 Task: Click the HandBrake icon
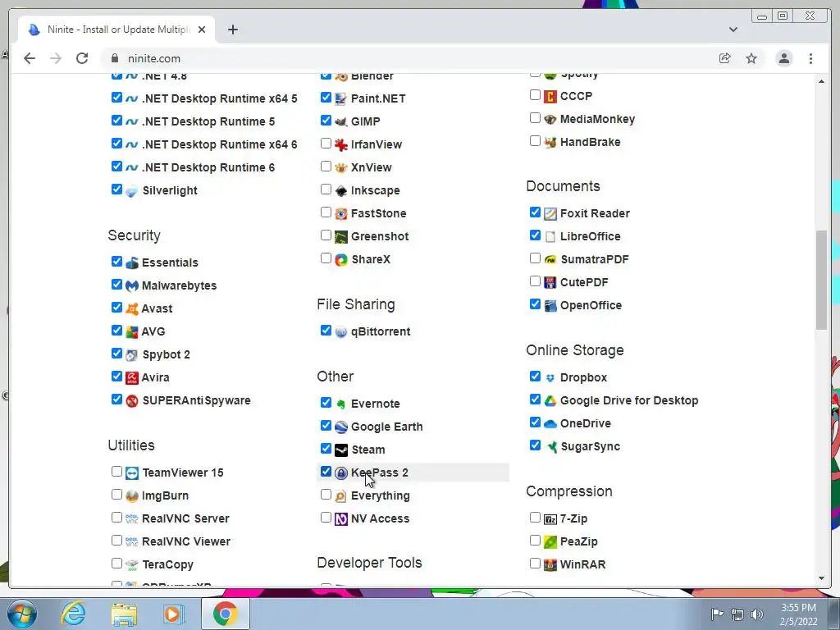(x=550, y=143)
